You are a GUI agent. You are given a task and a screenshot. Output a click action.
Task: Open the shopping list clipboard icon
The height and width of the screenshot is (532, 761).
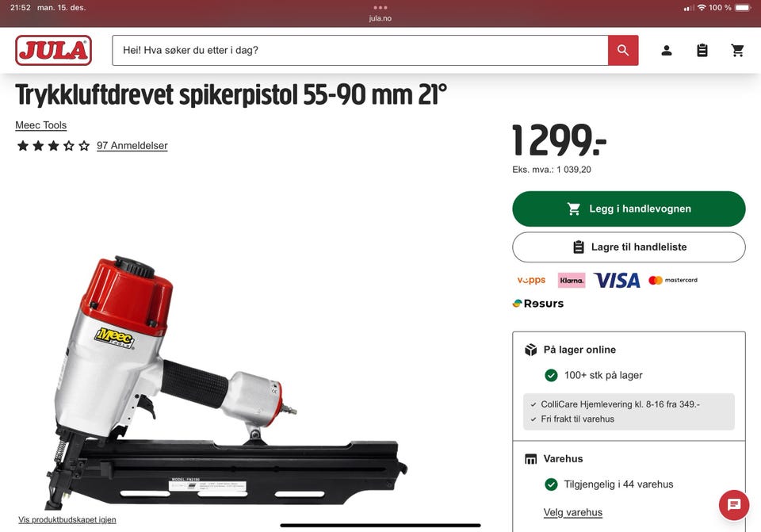[x=702, y=50]
